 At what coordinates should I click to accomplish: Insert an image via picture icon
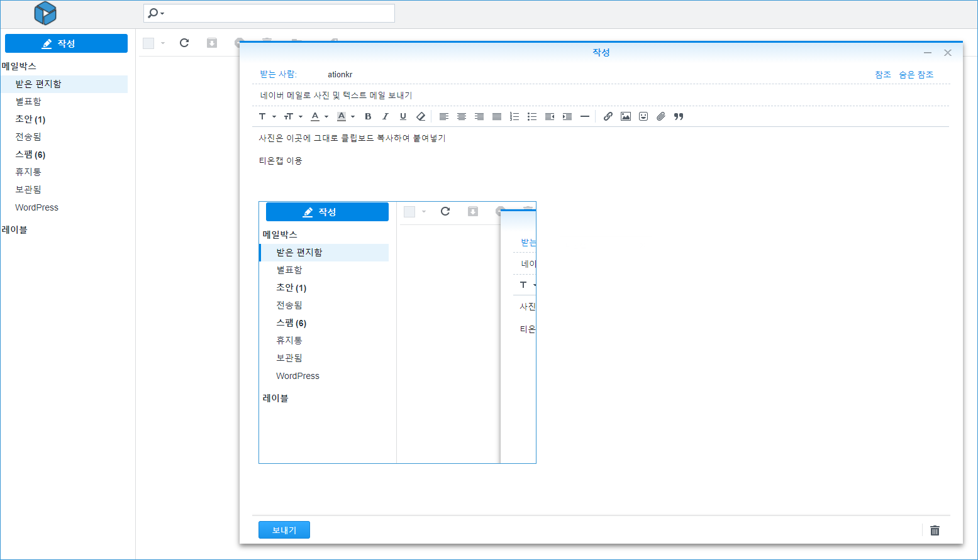pyautogui.click(x=626, y=116)
